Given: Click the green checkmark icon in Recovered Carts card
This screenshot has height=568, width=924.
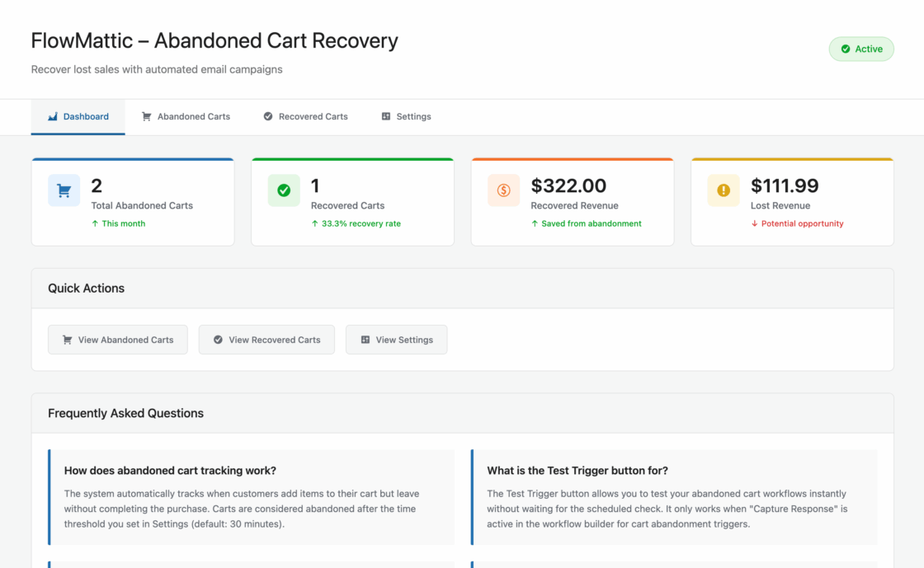Looking at the screenshot, I should (x=284, y=190).
